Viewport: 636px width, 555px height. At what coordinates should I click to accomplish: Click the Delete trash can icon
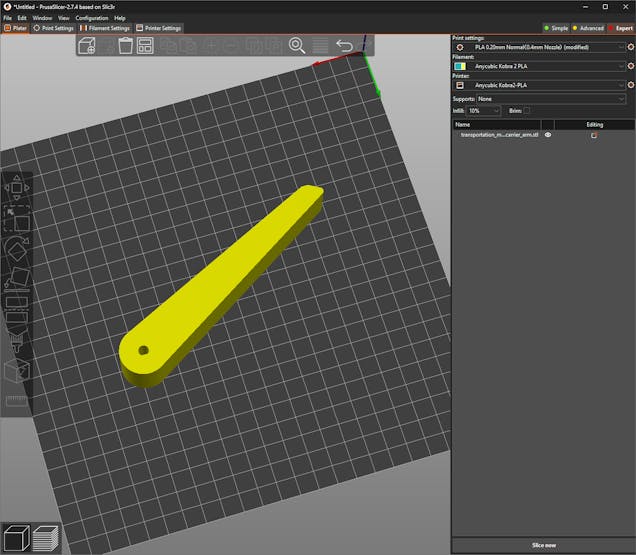(x=126, y=46)
